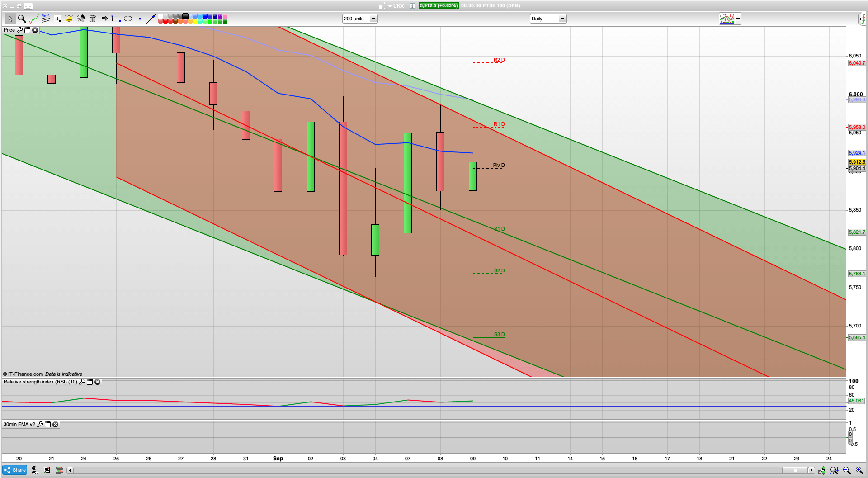Select the ellipse drawing tool
The width and height of the screenshot is (868, 478).
pos(128,19)
